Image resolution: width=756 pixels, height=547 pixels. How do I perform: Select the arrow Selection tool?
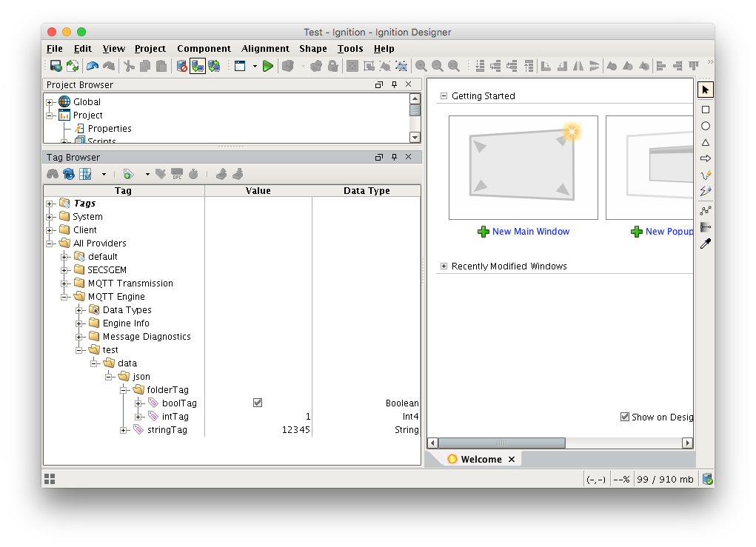pyautogui.click(x=706, y=90)
